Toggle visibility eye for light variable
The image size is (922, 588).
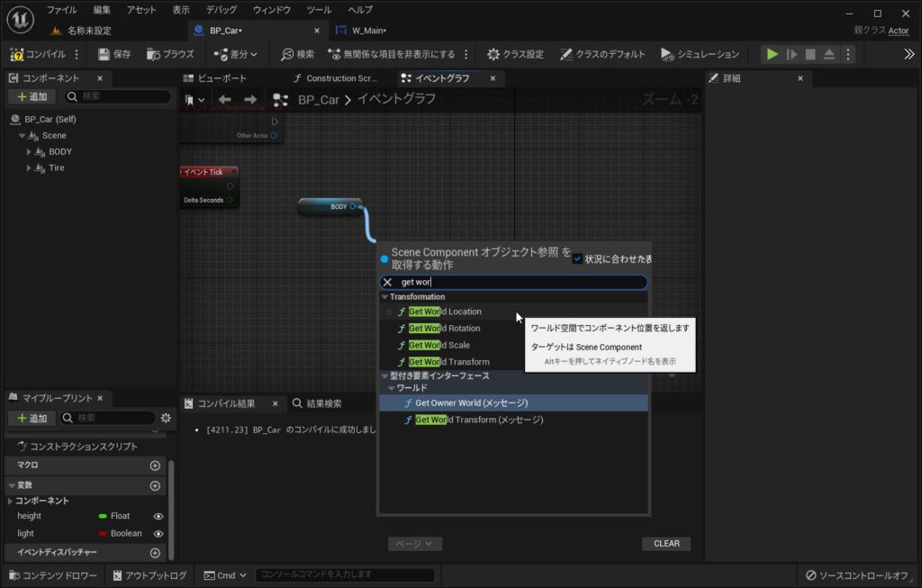pos(158,534)
